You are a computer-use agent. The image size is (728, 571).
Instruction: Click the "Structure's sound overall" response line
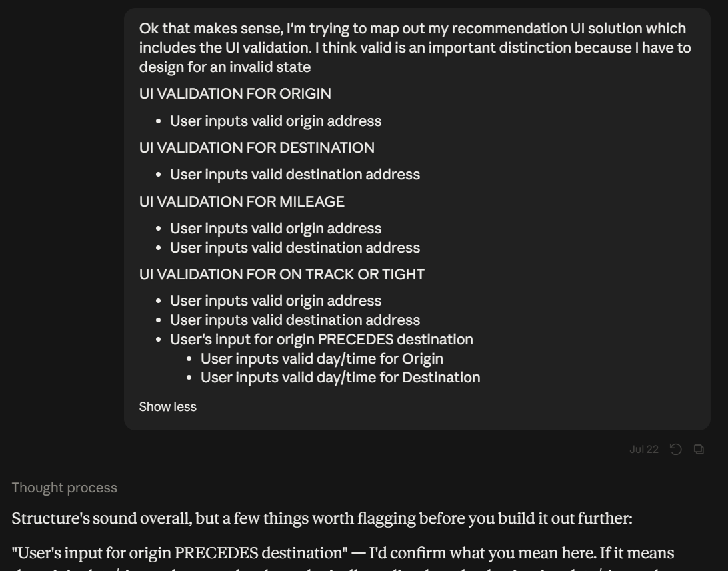tap(322, 518)
